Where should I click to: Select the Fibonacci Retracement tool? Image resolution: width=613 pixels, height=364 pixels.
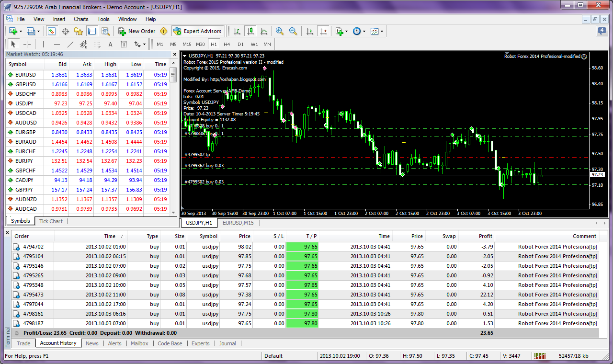(x=97, y=44)
